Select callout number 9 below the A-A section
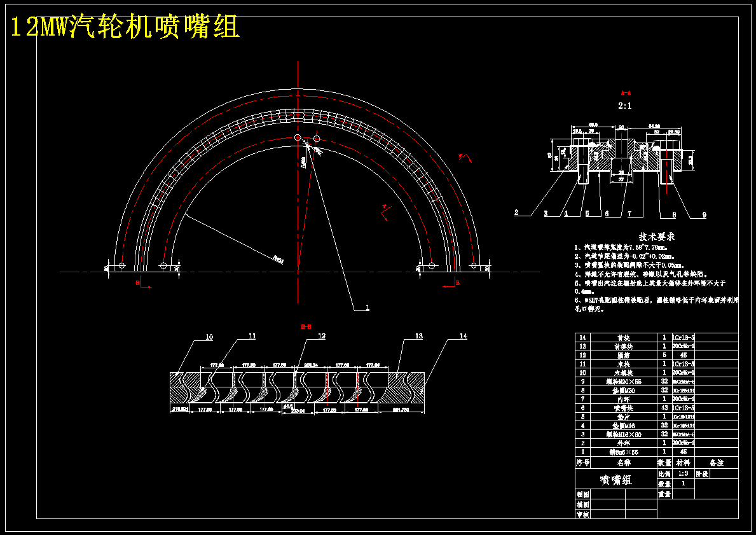The width and height of the screenshot is (756, 535). [704, 214]
